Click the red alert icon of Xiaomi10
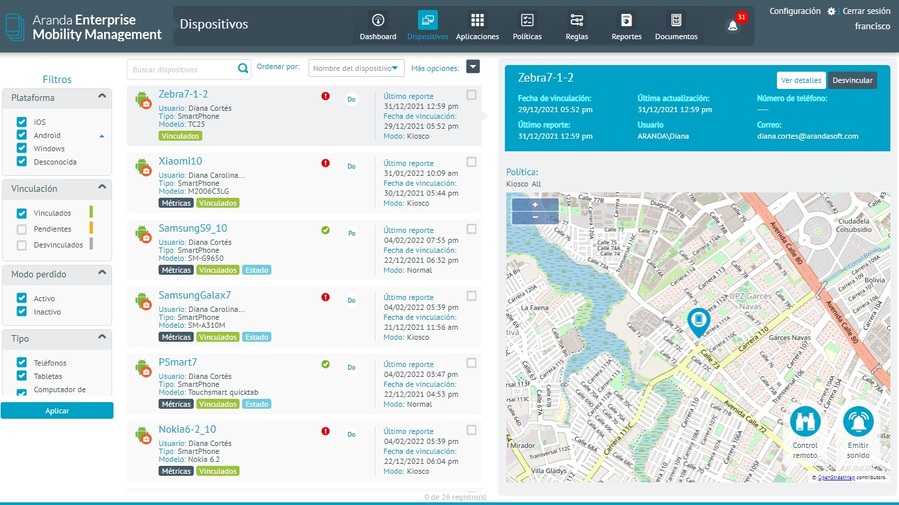This screenshot has height=505, width=899. tap(326, 163)
